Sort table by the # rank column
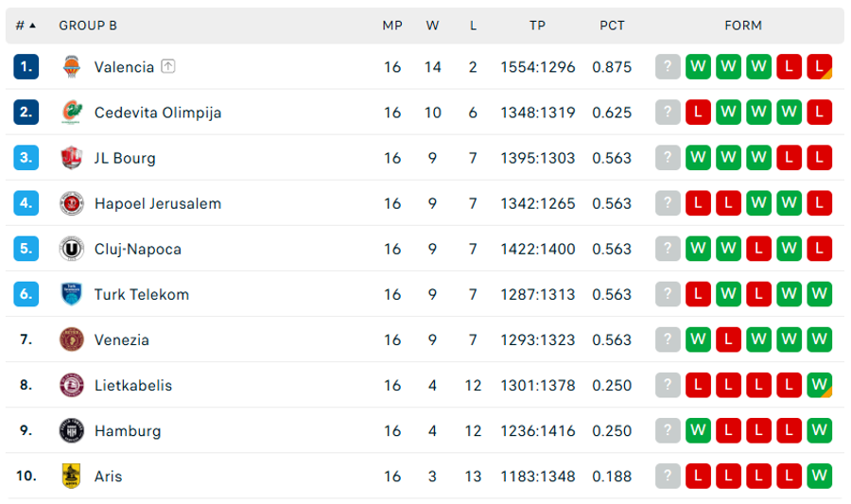This screenshot has height=504, width=851. [26, 26]
